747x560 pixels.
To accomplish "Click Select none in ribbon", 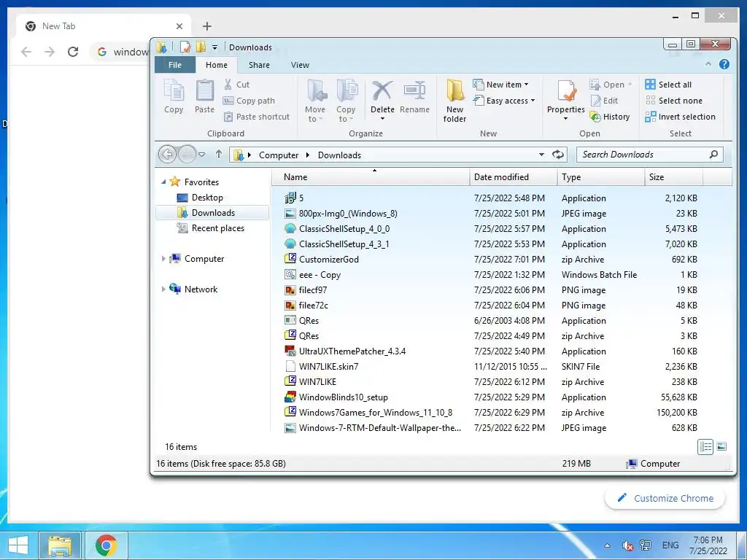I will coord(673,101).
